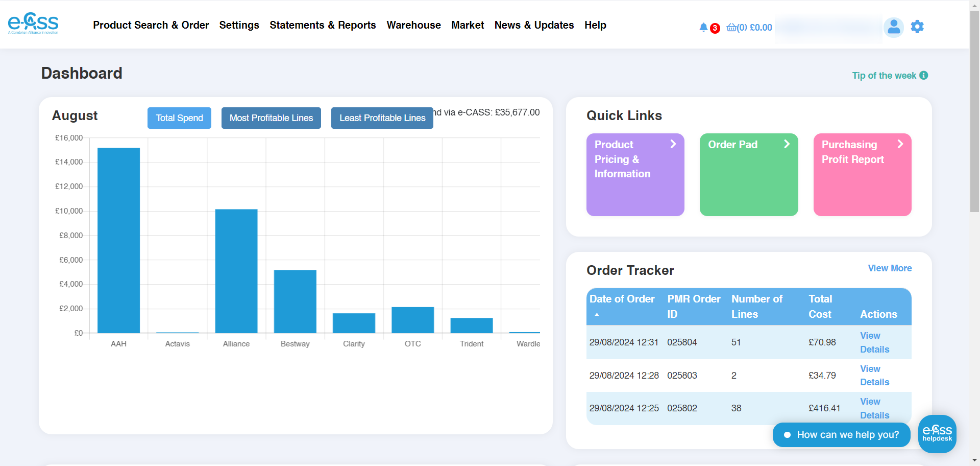This screenshot has width=980, height=466.
Task: Click View More in Order Tracker
Action: [x=890, y=268]
